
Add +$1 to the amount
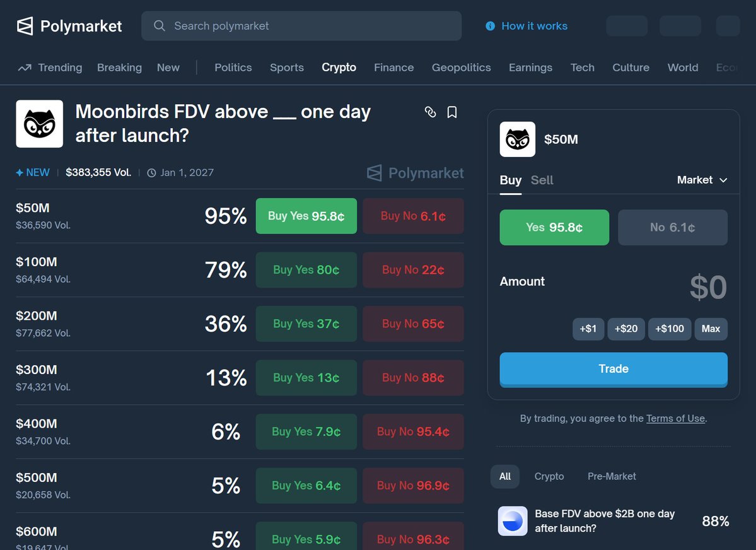pos(588,329)
